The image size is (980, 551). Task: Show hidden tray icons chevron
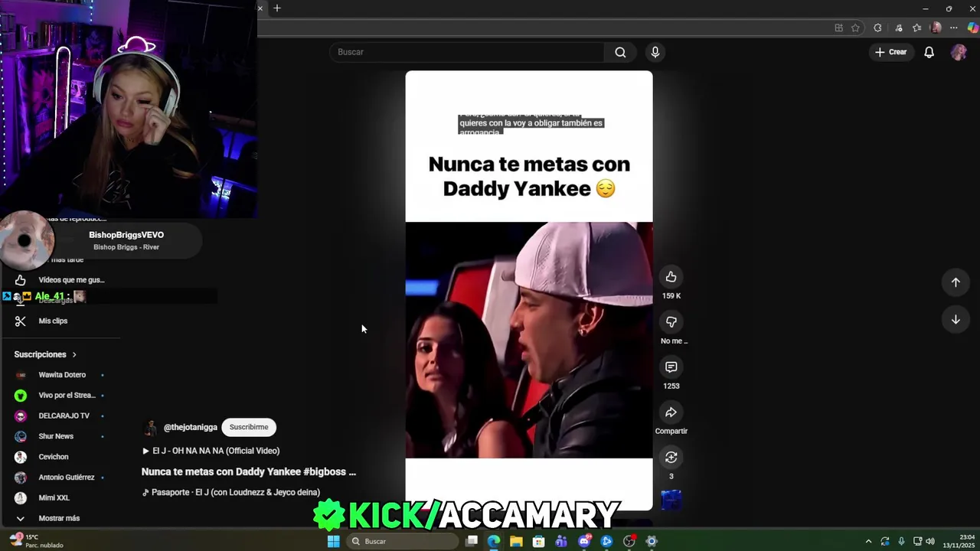point(868,541)
